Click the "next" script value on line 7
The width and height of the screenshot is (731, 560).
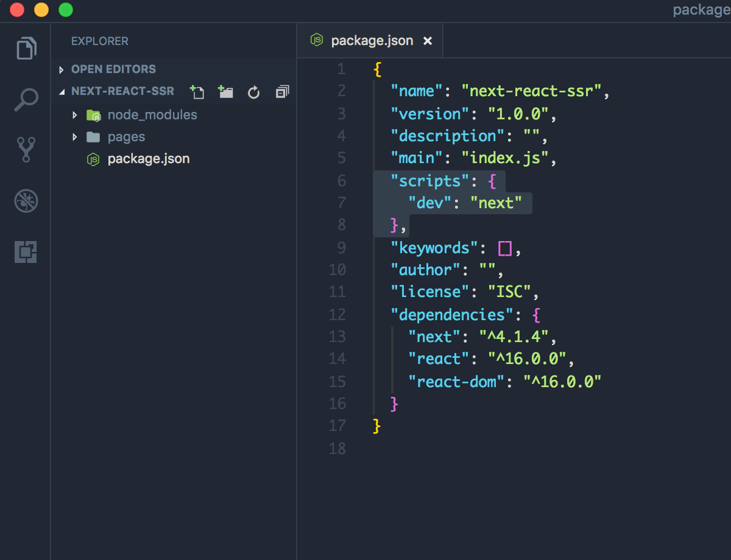(x=496, y=203)
